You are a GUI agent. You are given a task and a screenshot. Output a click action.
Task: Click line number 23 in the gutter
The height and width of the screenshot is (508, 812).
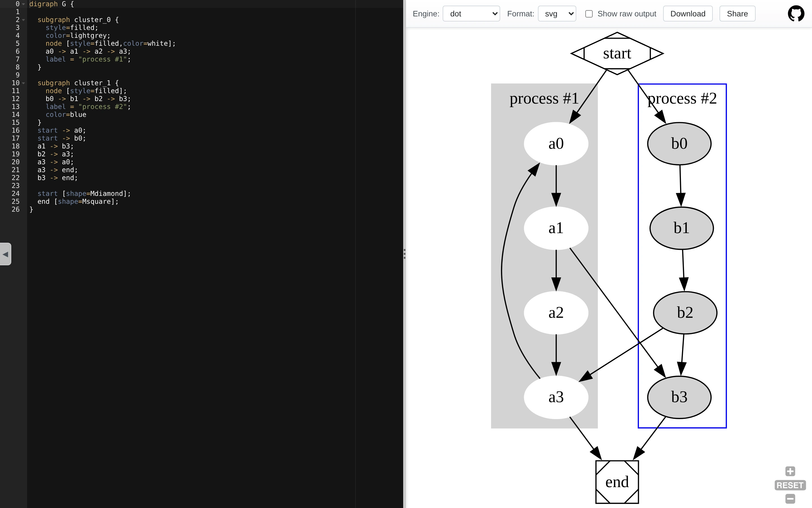pyautogui.click(x=16, y=186)
